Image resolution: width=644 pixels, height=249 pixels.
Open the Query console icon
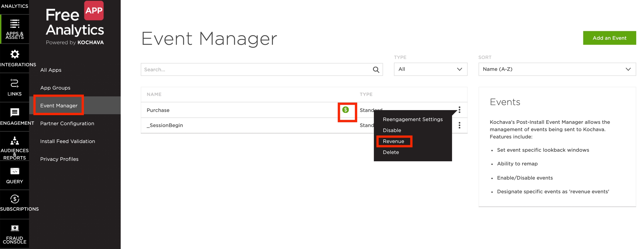(15, 171)
